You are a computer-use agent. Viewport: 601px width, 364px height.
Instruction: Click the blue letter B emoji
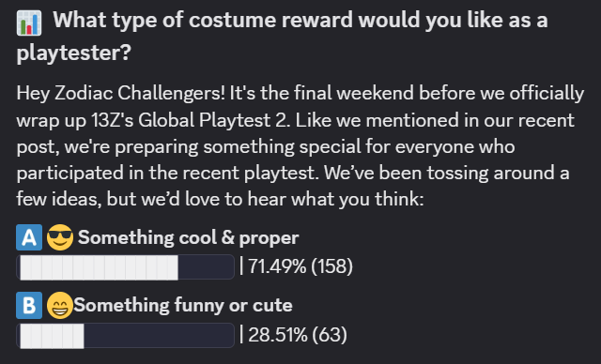coord(29,306)
